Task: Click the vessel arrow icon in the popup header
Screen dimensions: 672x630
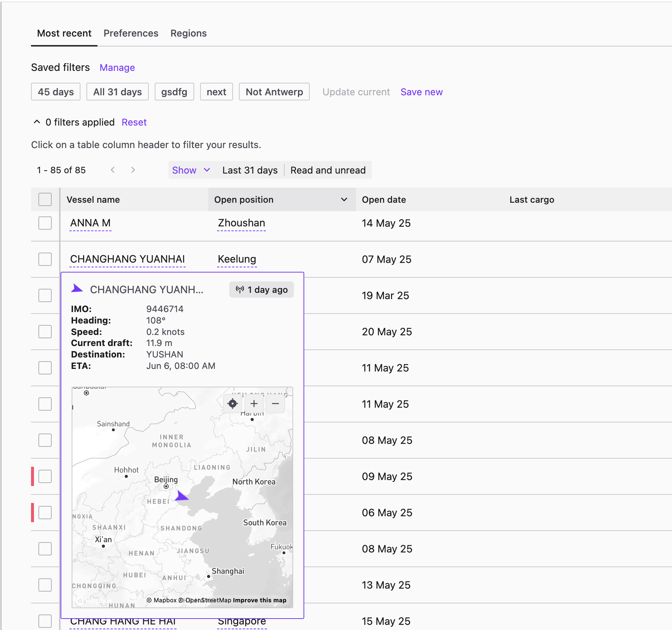Action: pos(77,288)
